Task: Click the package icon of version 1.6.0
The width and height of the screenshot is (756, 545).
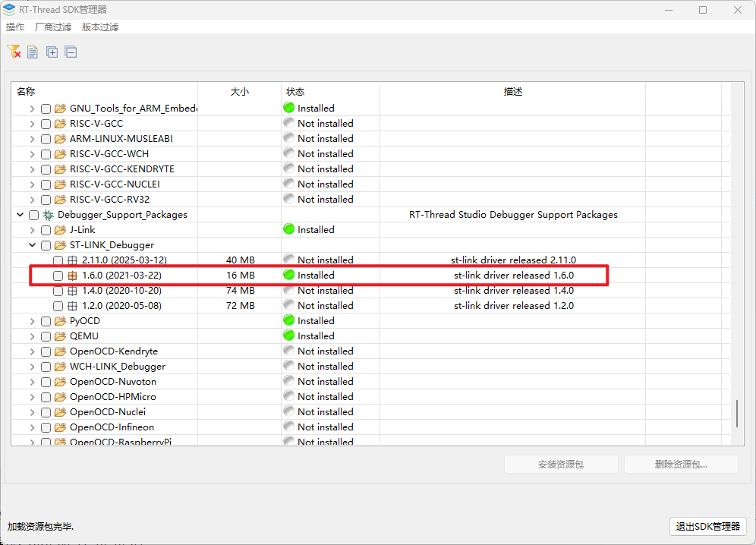Action: (72, 276)
